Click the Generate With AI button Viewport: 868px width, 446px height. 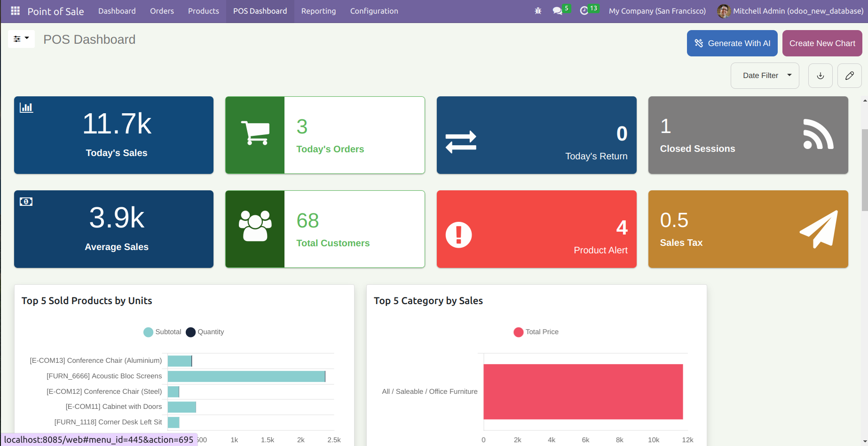pyautogui.click(x=732, y=43)
